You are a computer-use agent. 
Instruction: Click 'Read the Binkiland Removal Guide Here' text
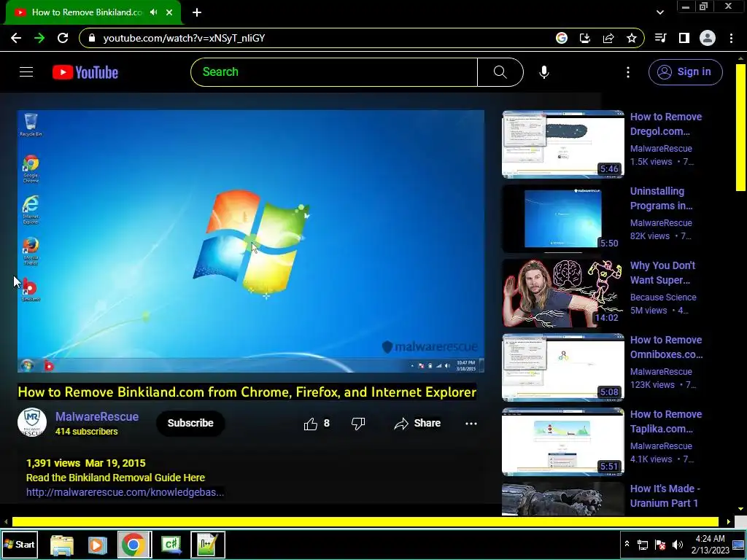click(115, 478)
